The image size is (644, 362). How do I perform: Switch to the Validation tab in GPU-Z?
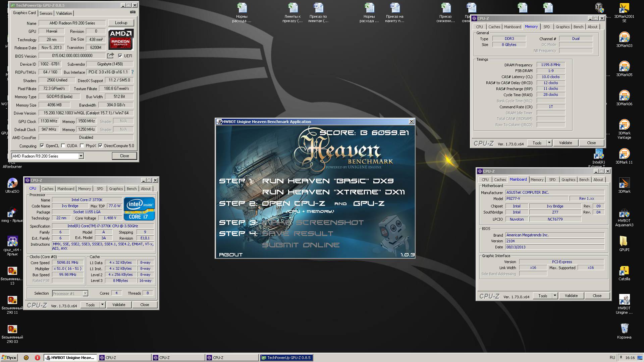tap(64, 13)
